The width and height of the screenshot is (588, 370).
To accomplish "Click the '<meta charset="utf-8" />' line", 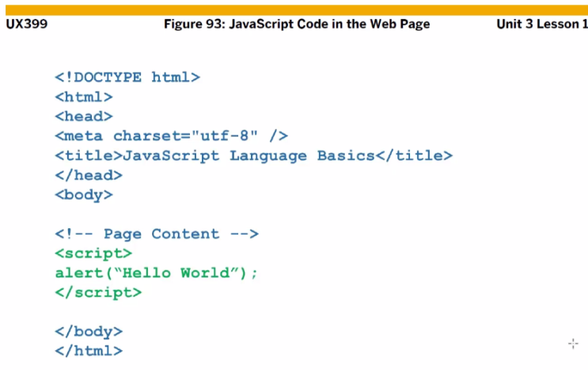I will click(x=172, y=135).
